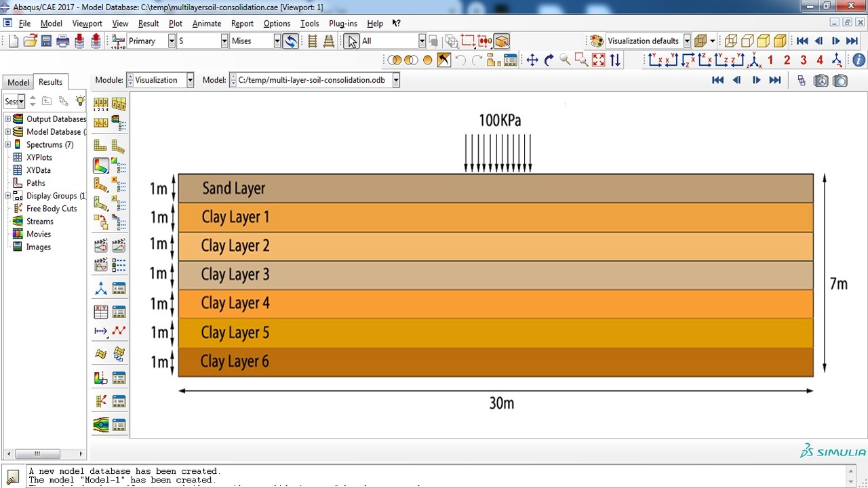The image size is (868, 488).
Task: Click Auto-Fit View icon
Action: tap(598, 60)
